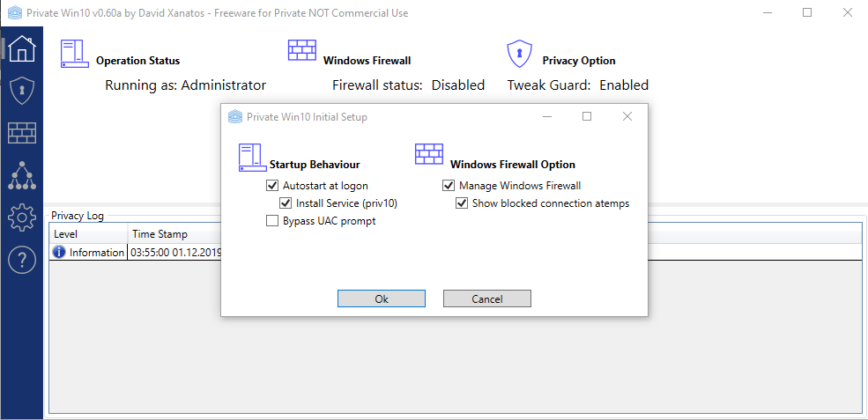Click the 'Tweak Guard: Enabled' text
Viewport: 868px width, 420px height.
(x=578, y=85)
